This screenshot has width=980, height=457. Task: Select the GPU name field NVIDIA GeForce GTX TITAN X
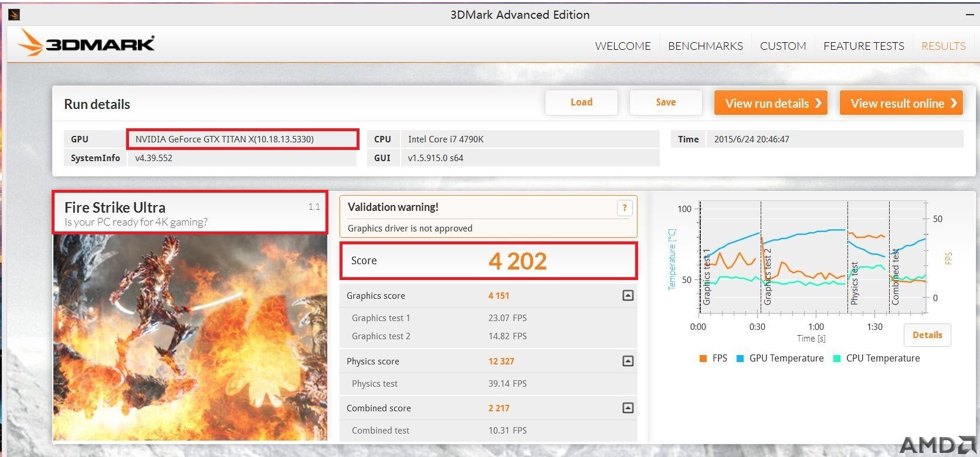coord(242,139)
